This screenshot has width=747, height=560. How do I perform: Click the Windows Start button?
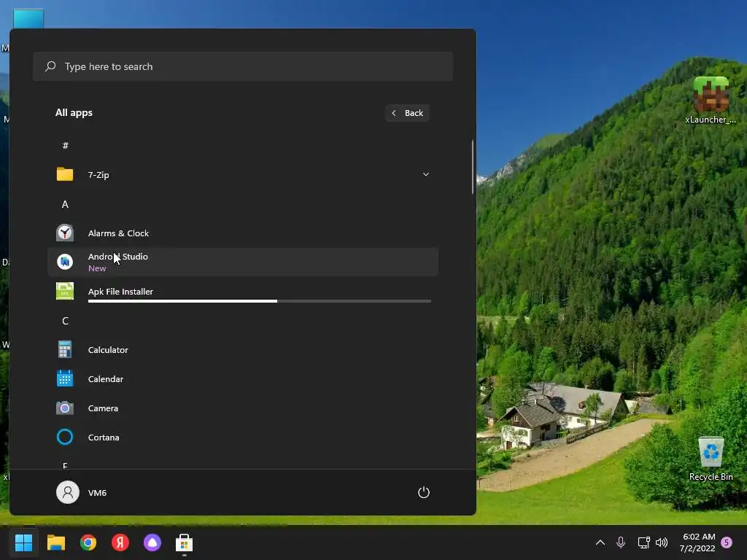tap(23, 542)
